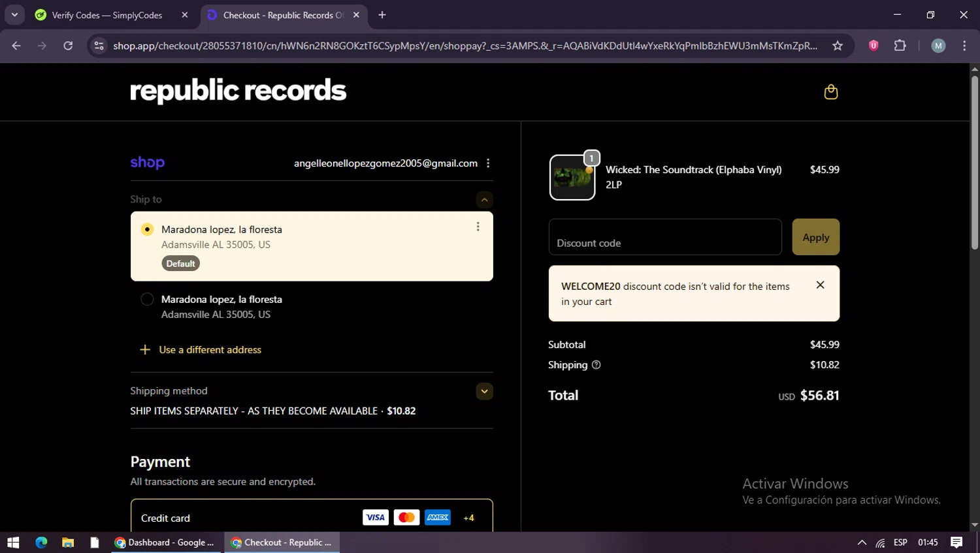Reload the checkout page

tap(68, 46)
